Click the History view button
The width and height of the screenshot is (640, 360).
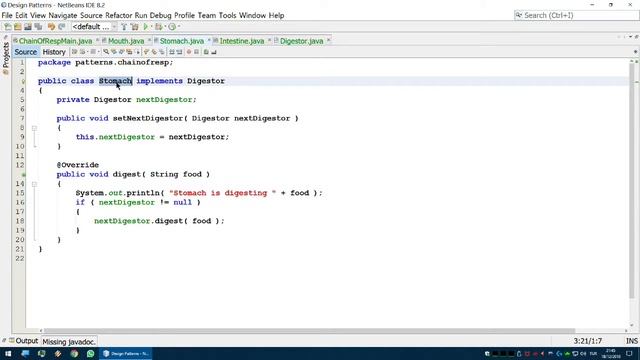click(x=54, y=52)
